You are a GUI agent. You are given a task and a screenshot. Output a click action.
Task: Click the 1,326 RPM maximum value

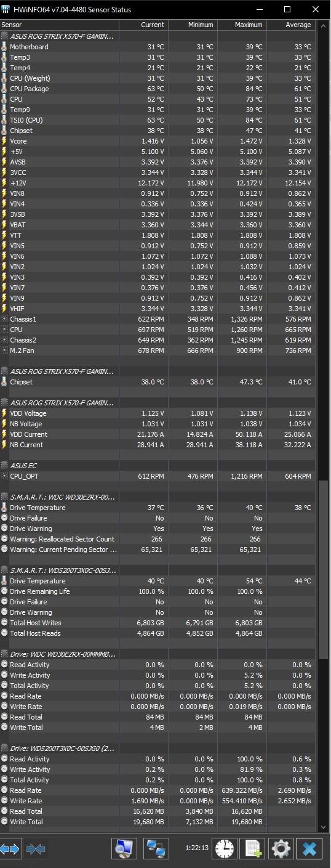246,319
